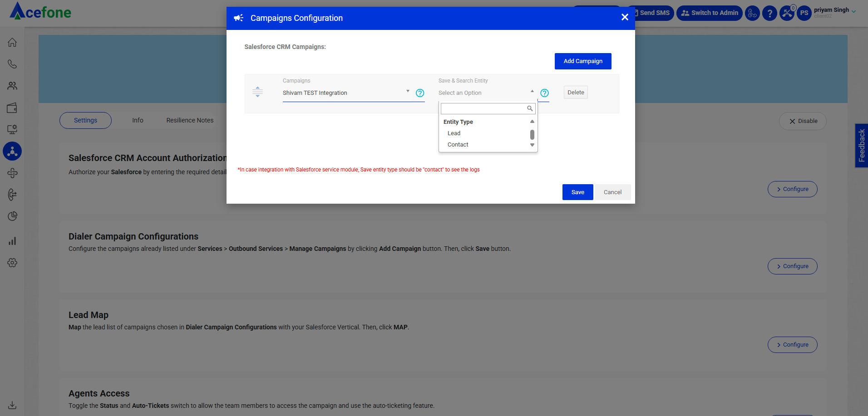Click Switch to Admin button

[x=710, y=13]
